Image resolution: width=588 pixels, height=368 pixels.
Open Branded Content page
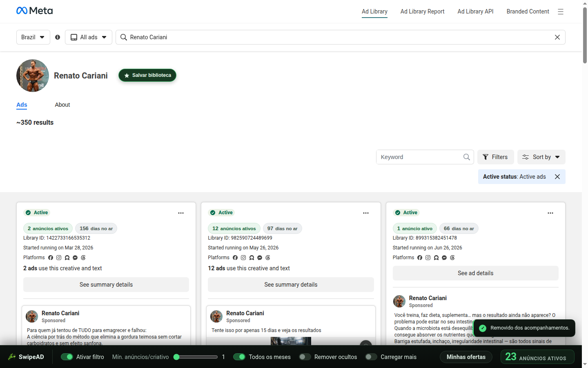pyautogui.click(x=528, y=11)
